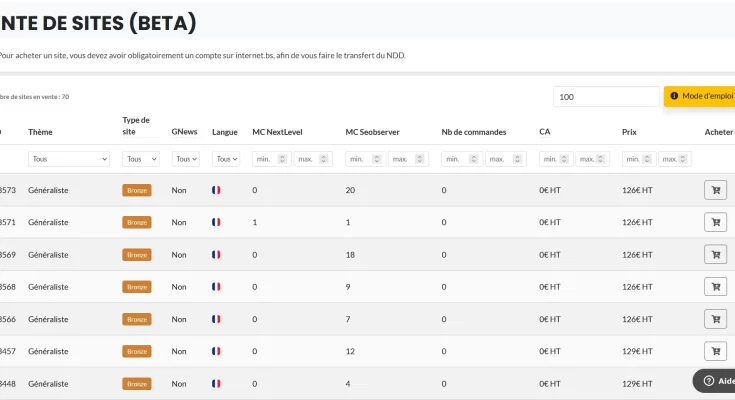Click the CA min field

point(556,159)
